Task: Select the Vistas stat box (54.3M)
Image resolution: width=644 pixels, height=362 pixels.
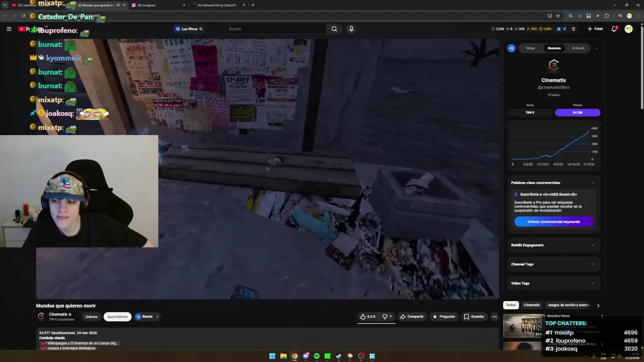Action: 577,112
